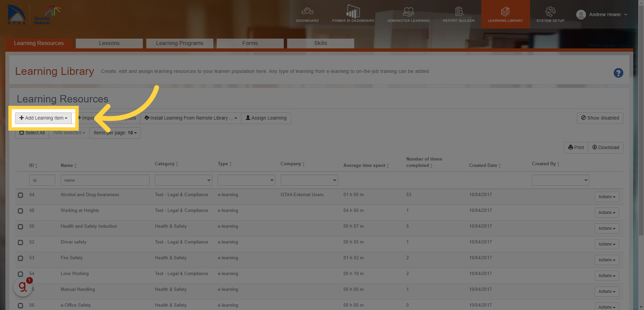Tick checkbox for Lone Working row
This screenshot has width=644, height=310.
[x=20, y=274]
